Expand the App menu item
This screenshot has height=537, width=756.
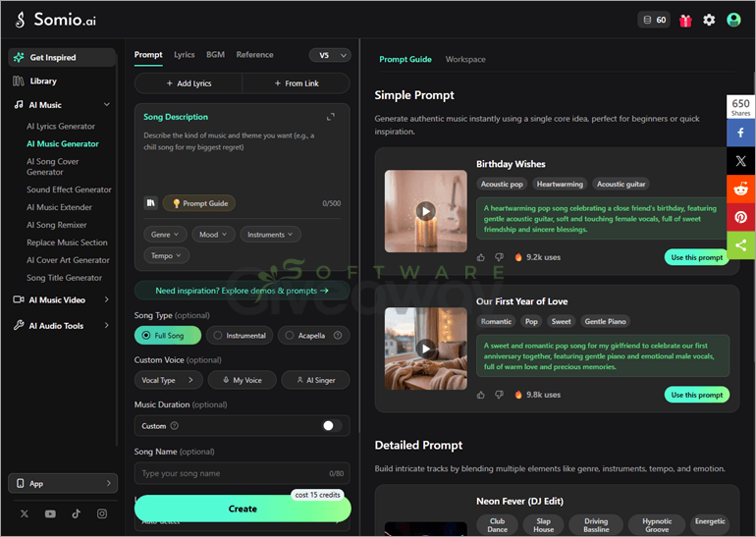(63, 483)
